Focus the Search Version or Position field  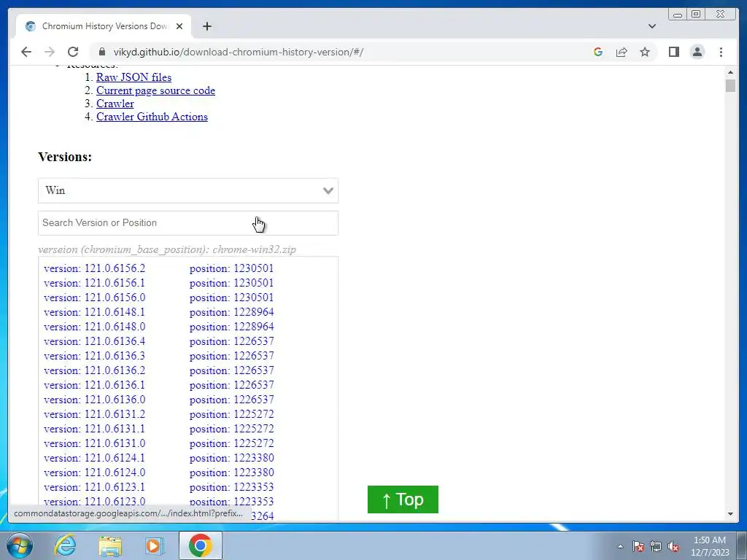click(x=188, y=223)
